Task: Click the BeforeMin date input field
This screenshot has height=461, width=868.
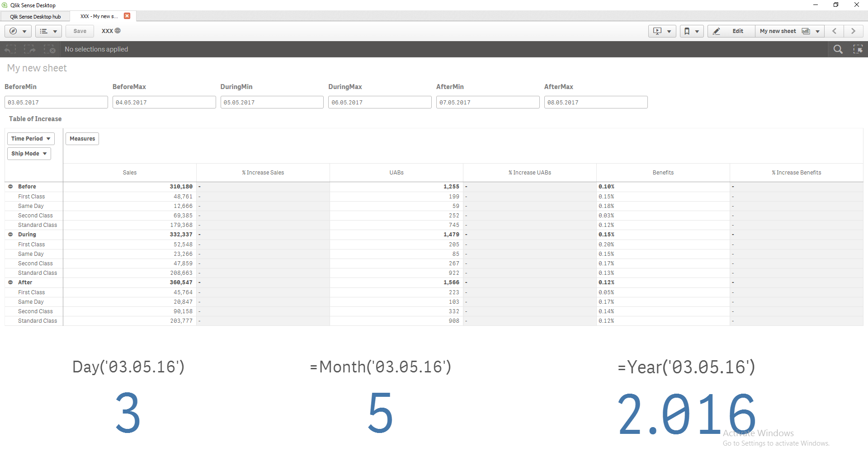Action: (56, 103)
